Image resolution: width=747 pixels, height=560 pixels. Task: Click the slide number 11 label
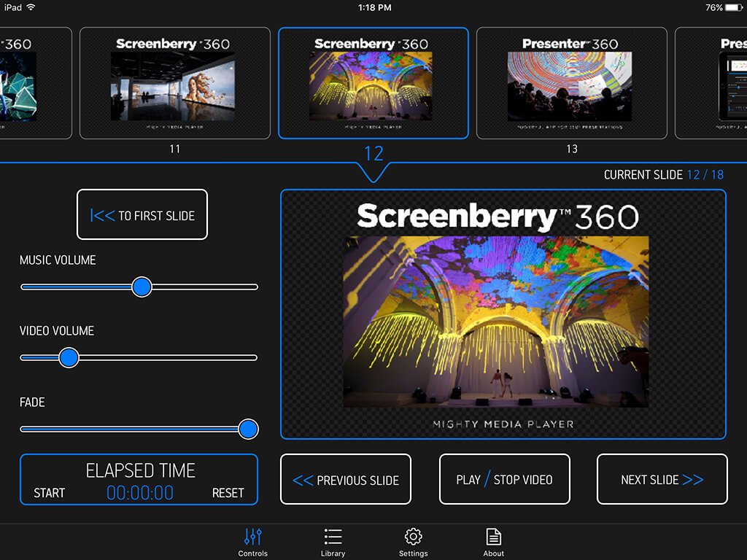pos(175,149)
